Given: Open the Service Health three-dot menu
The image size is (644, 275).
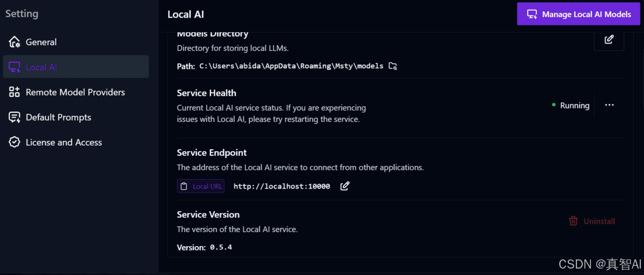Looking at the screenshot, I should (x=609, y=105).
